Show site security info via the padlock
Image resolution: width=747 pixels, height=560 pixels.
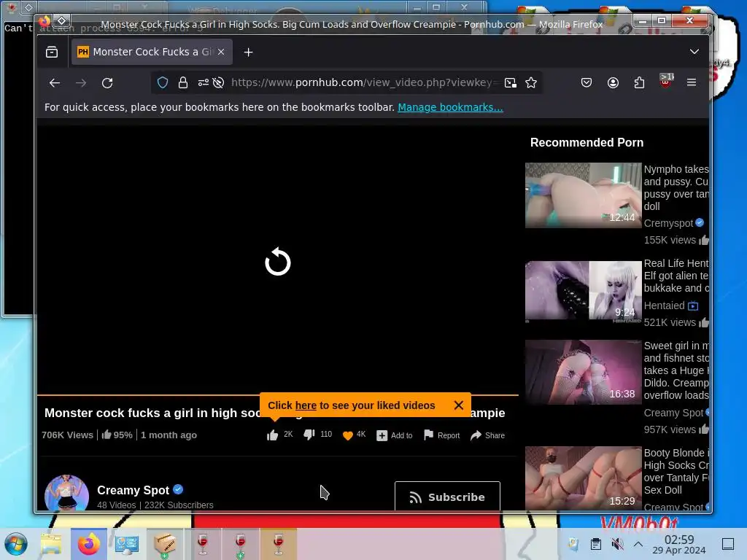183,83
